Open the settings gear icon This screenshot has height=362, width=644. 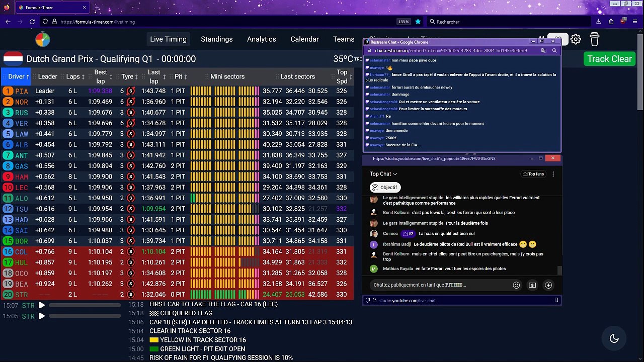[576, 39]
